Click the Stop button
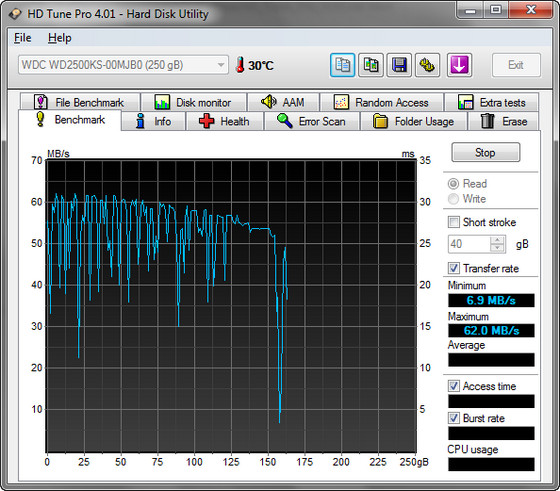Image resolution: width=560 pixels, height=491 pixels. [x=486, y=152]
